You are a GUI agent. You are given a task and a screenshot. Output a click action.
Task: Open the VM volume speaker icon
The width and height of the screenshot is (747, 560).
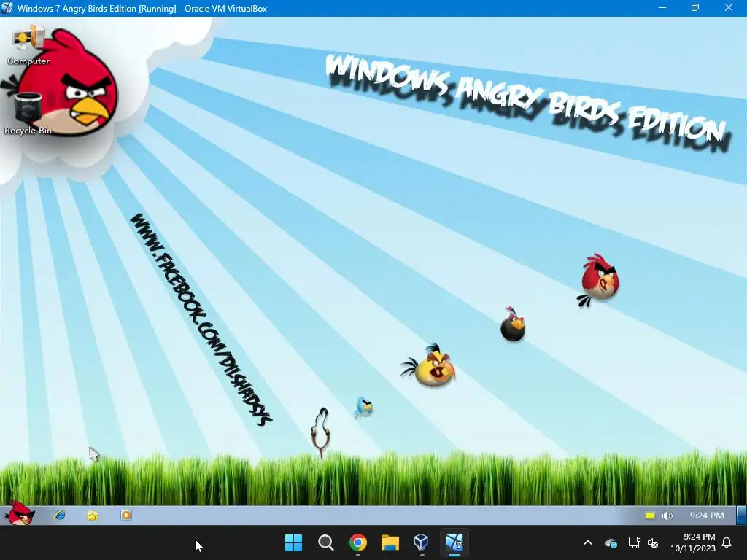[x=667, y=516]
